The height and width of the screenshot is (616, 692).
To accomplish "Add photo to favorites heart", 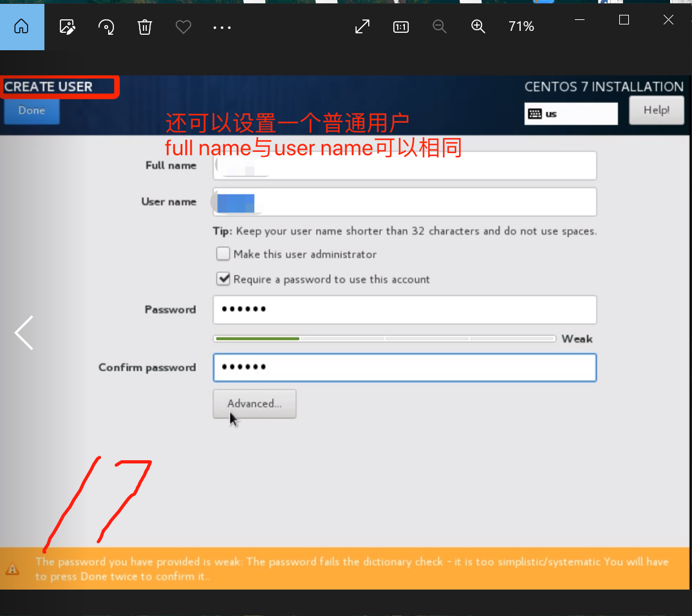I will (x=183, y=27).
